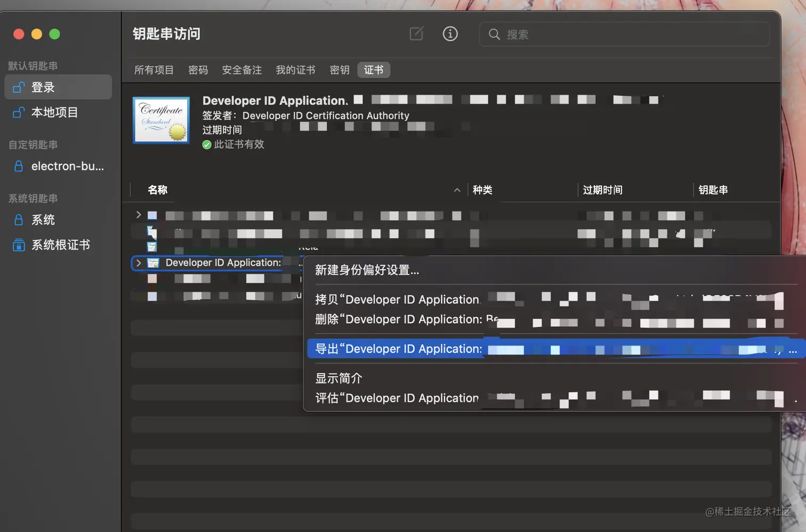Click the electron-bu... keychain lock icon
Viewport: 806px width, 532px height.
tap(19, 166)
